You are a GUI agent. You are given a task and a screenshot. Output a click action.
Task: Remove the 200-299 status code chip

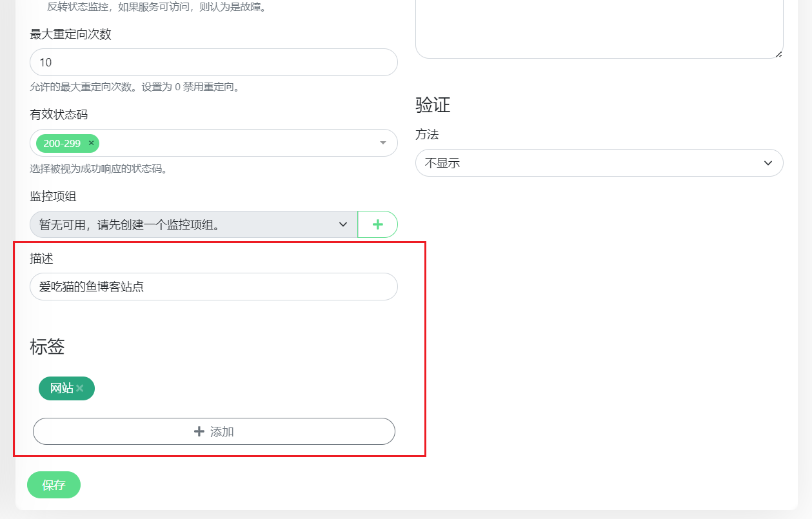coord(91,143)
